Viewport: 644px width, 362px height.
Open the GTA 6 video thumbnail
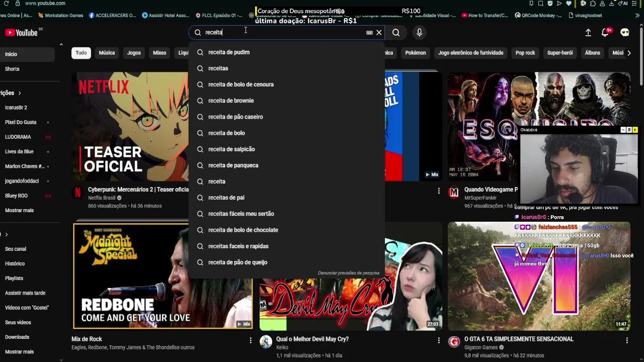tap(539, 276)
